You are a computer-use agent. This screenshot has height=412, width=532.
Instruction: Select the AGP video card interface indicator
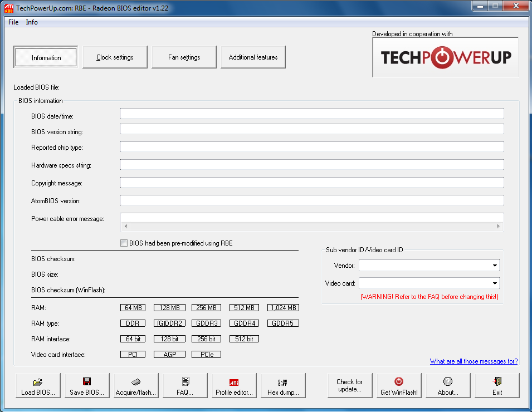[x=170, y=354]
